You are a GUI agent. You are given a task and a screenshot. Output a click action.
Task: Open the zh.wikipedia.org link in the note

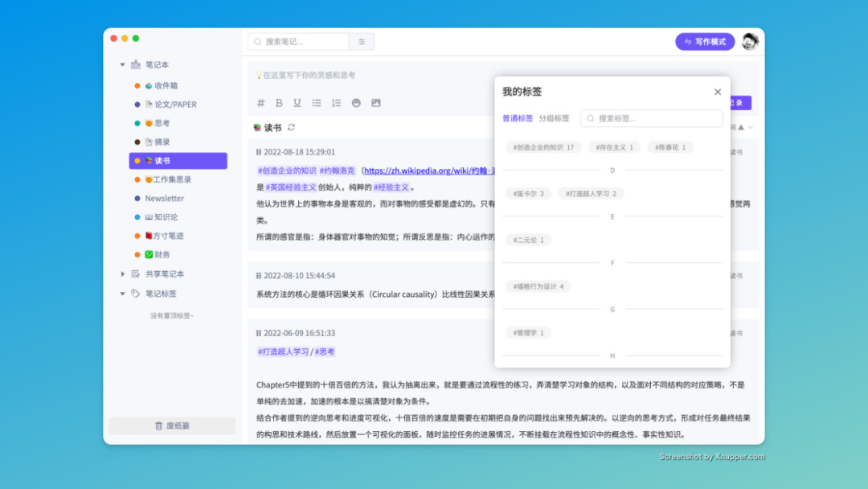[x=429, y=171]
